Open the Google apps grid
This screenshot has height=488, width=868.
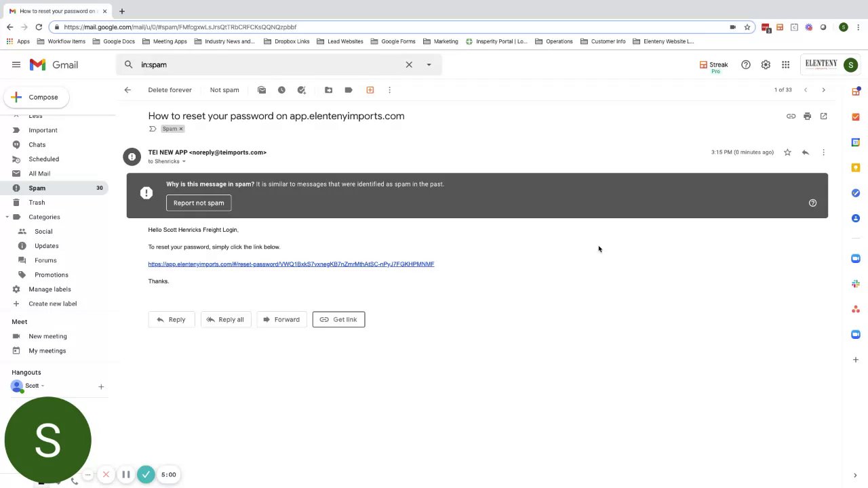tap(785, 64)
